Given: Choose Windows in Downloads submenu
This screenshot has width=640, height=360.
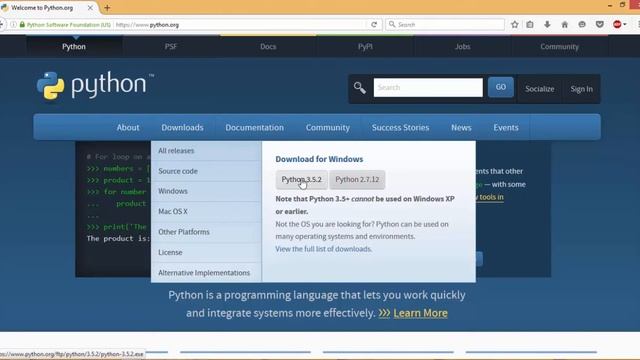Looking at the screenshot, I should pos(206,191).
